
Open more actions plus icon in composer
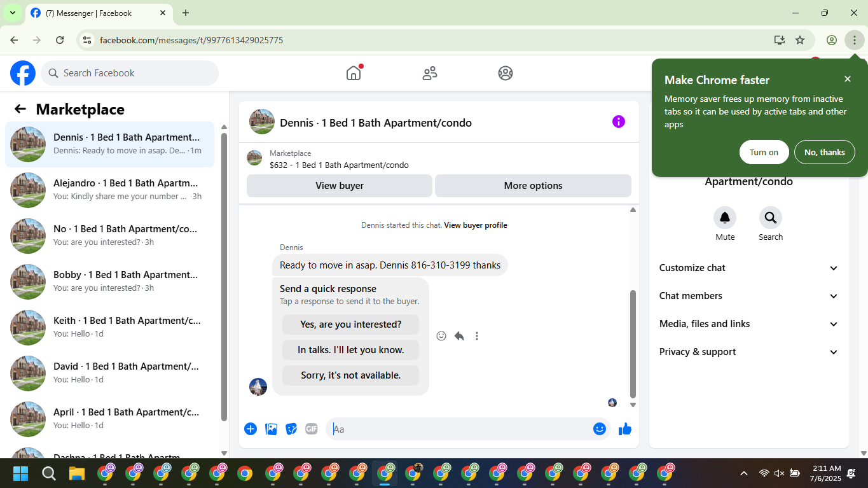(251, 429)
